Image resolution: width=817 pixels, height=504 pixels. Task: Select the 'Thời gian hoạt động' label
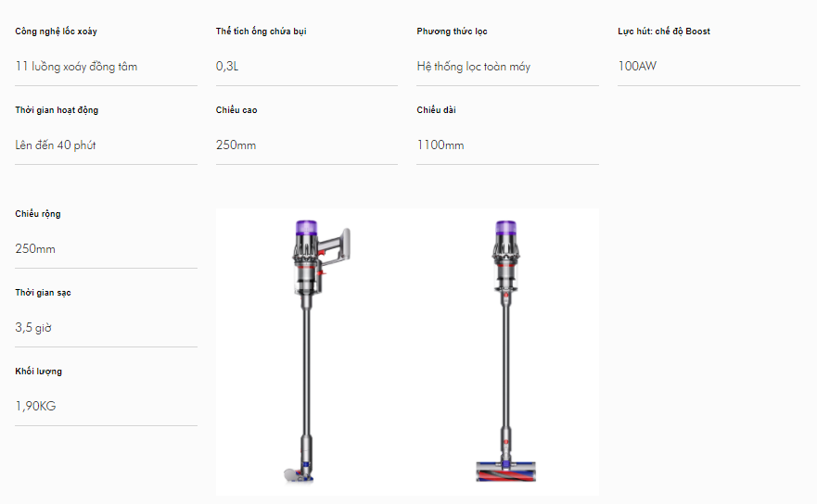point(57,110)
